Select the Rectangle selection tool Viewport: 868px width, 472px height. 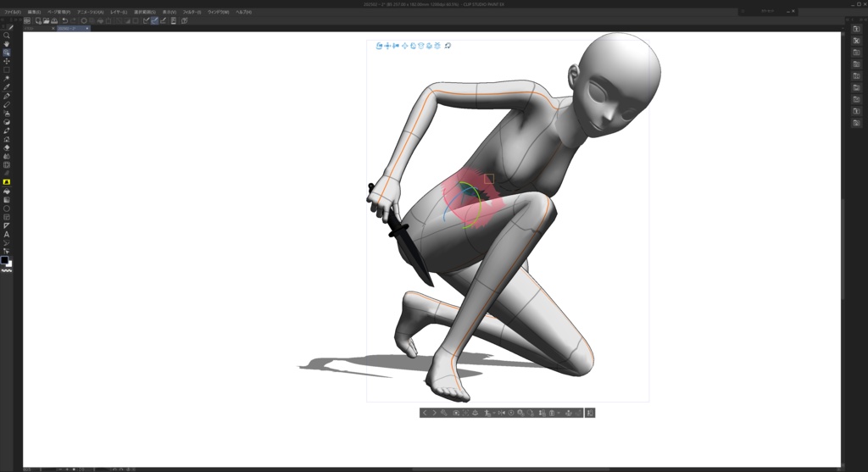pyautogui.click(x=7, y=69)
